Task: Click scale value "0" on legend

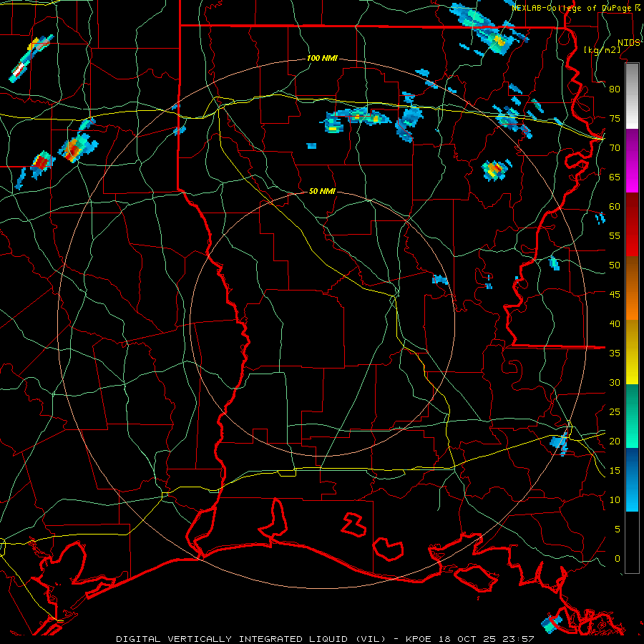Action: tap(618, 559)
